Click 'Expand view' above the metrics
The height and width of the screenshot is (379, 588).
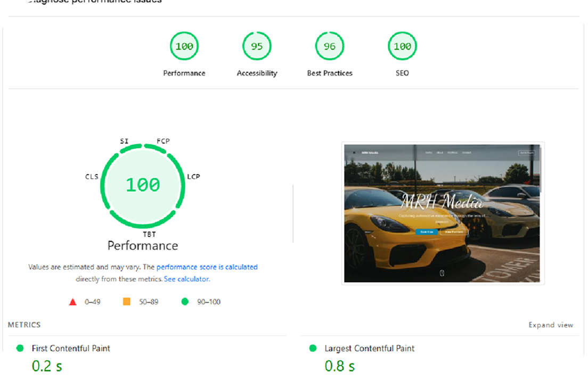[x=551, y=325]
